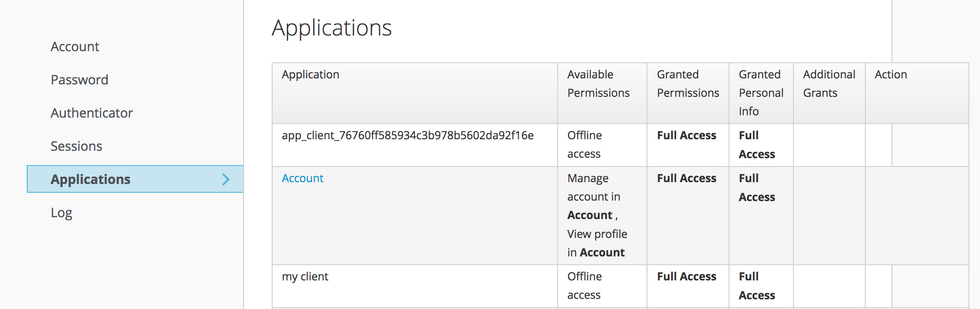Go to the Password settings page

tap(79, 80)
